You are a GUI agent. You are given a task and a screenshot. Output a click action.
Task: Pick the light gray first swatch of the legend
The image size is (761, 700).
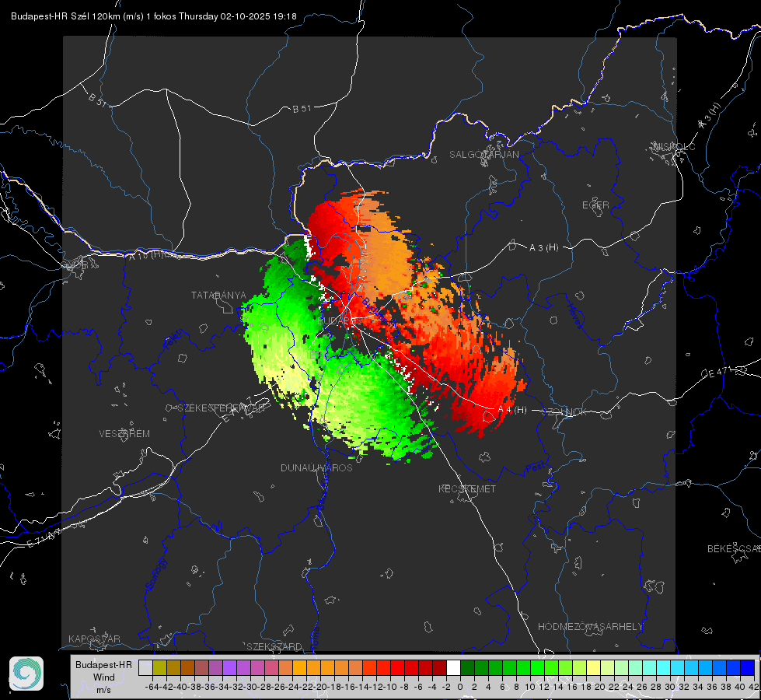pos(145,668)
